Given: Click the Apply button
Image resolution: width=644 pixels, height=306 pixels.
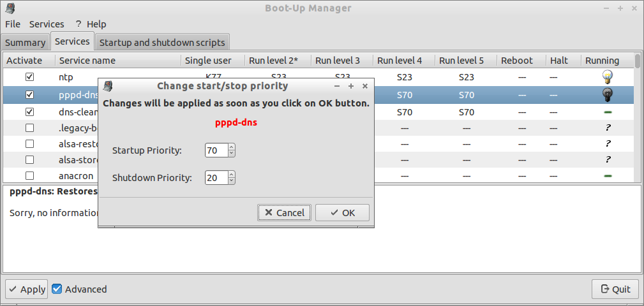Looking at the screenshot, I should tap(27, 289).
